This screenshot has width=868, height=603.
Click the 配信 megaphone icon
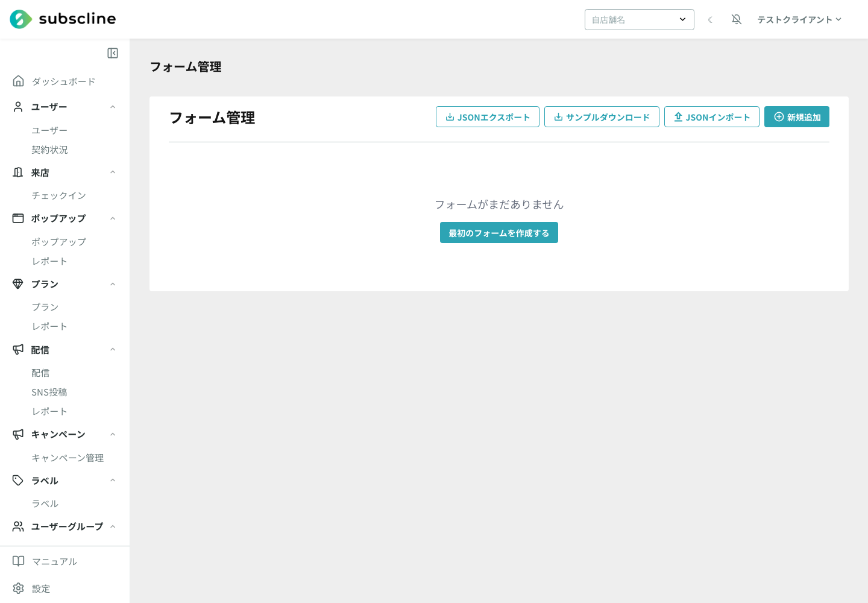coord(19,350)
